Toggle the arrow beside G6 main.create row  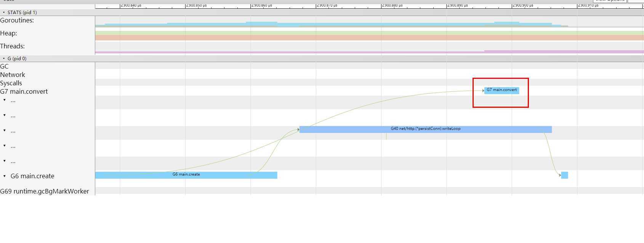click(5, 176)
